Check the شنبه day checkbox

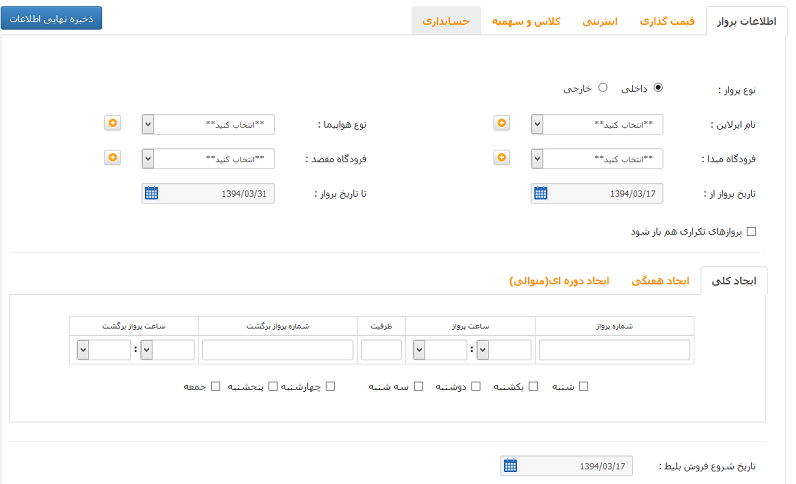coord(583,386)
